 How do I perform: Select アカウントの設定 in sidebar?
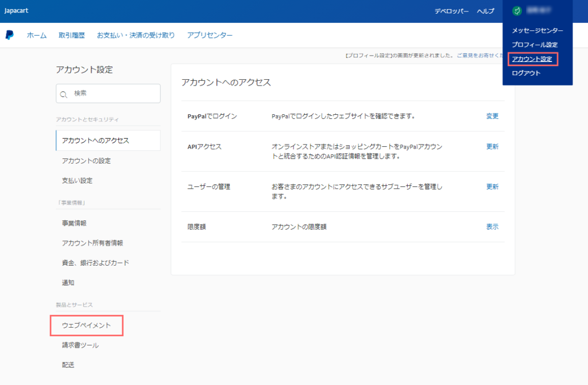(86, 161)
